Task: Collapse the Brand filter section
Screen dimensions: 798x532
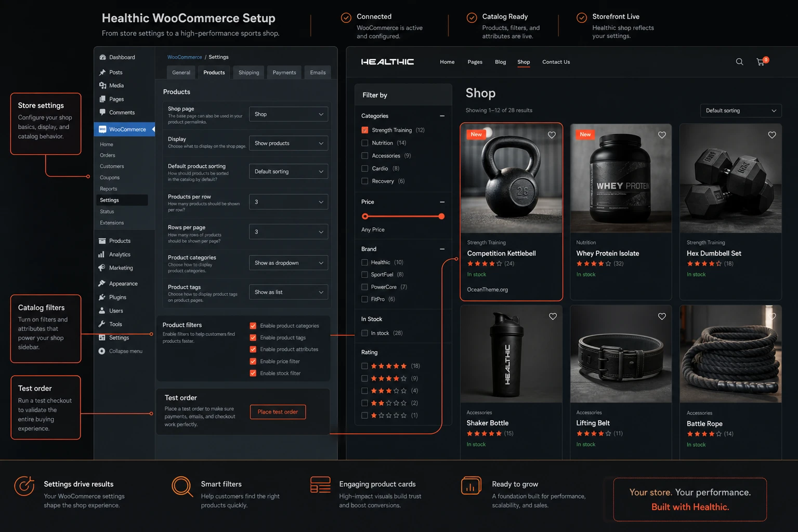Action: pos(442,249)
